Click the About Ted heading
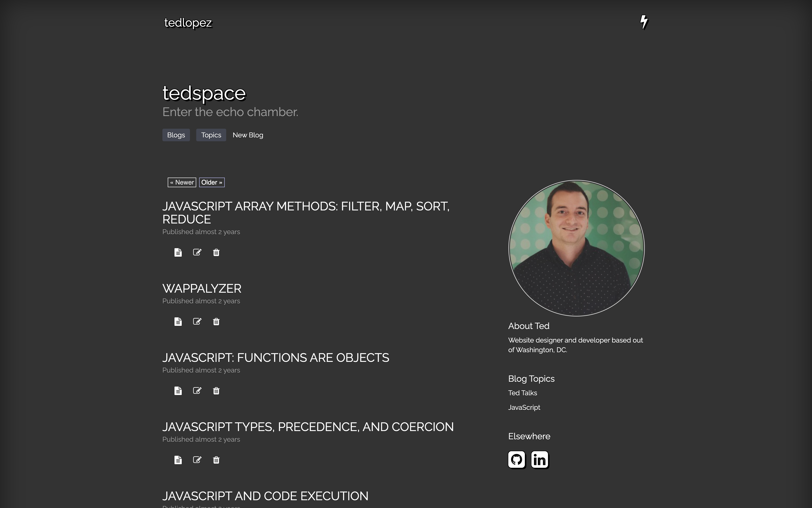812x508 pixels. [529, 326]
